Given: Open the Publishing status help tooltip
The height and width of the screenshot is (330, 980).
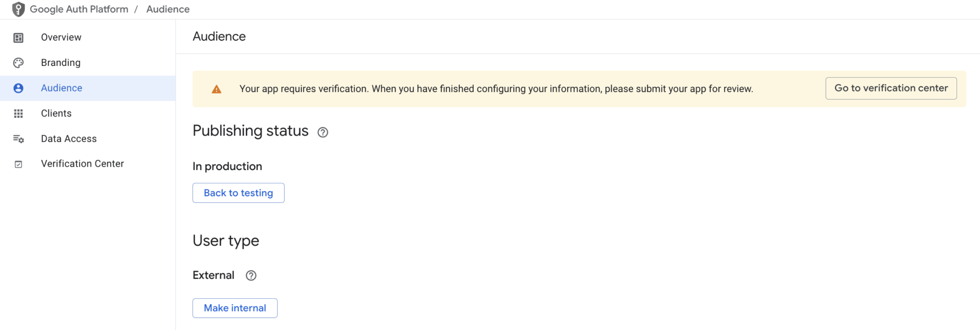Looking at the screenshot, I should 323,132.
